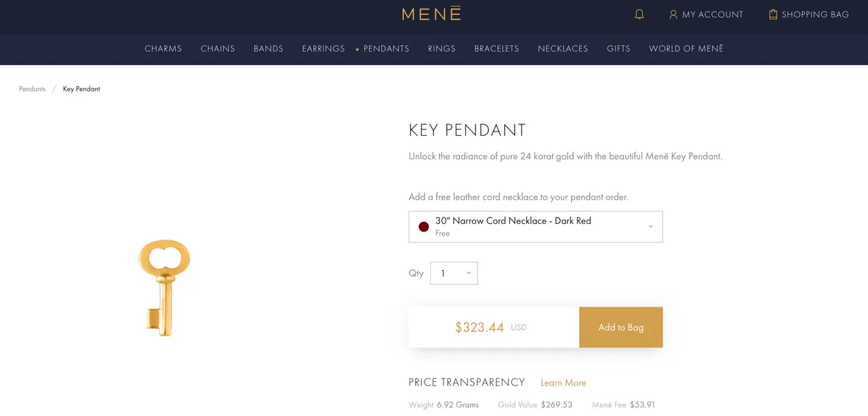
Task: Open the Qty dropdown
Action: (454, 273)
